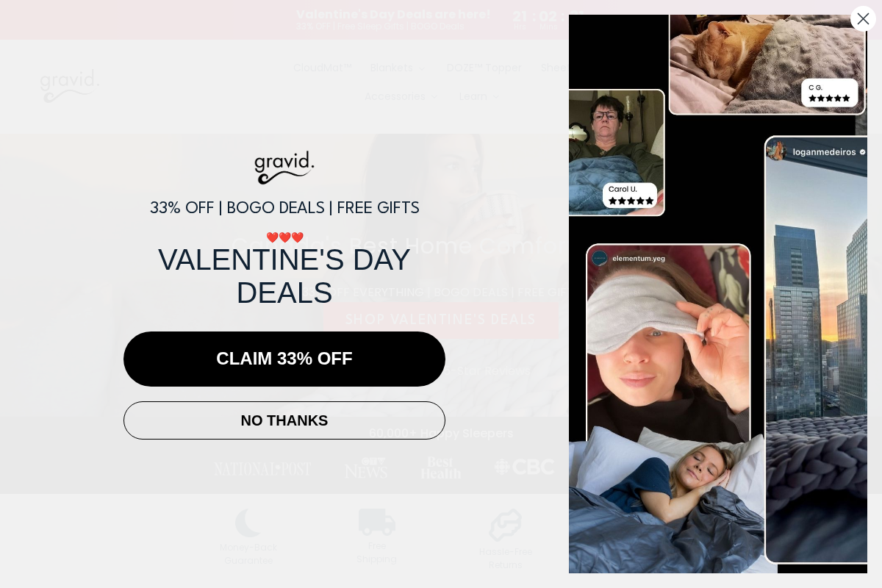Open the DOZE Topper menu item
882x588 pixels.
[x=484, y=68]
